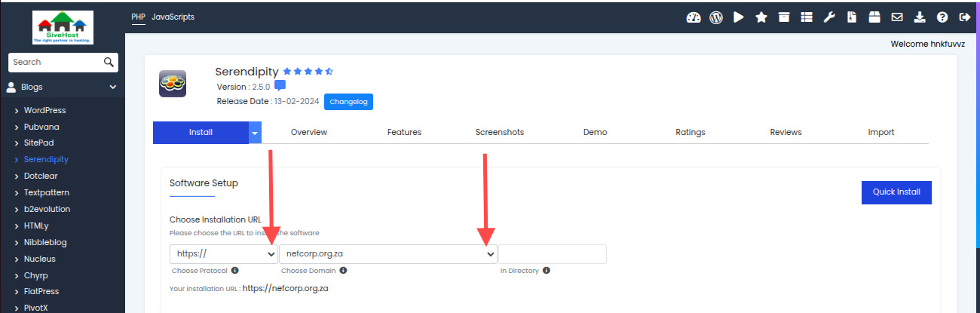Open the Install button dropdown arrow
The height and width of the screenshot is (313, 980).
tap(255, 132)
